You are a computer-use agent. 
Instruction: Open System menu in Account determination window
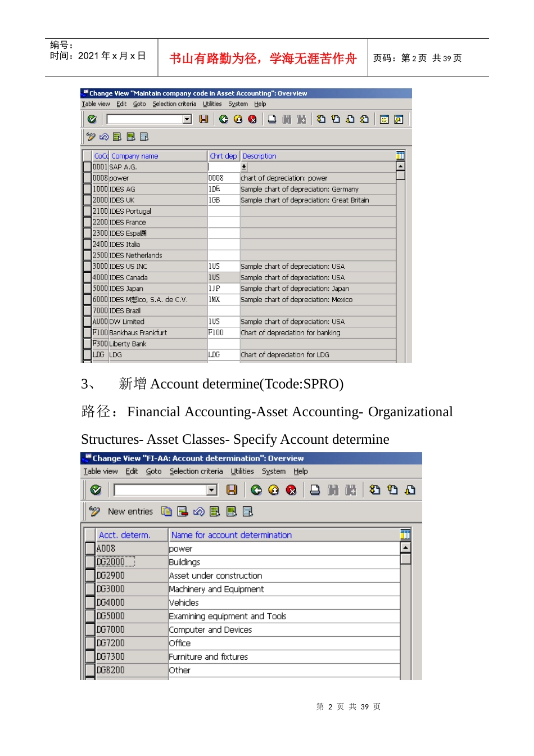pos(274,471)
